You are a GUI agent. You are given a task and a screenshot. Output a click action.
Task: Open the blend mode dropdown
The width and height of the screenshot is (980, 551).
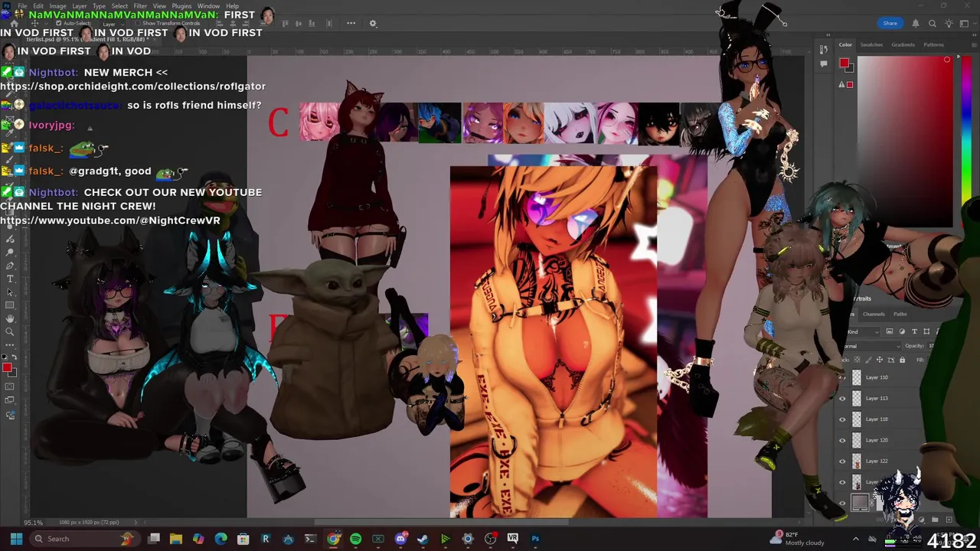pos(871,346)
